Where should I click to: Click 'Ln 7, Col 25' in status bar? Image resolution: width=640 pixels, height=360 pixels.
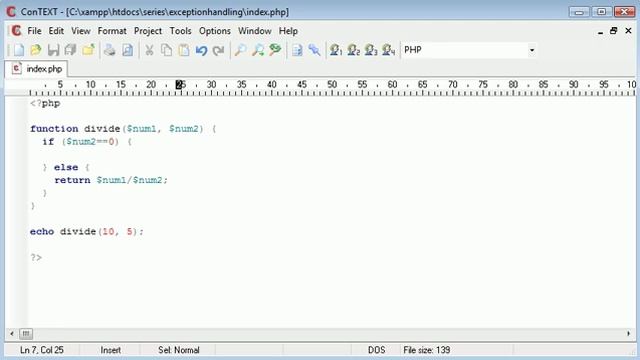click(x=42, y=350)
